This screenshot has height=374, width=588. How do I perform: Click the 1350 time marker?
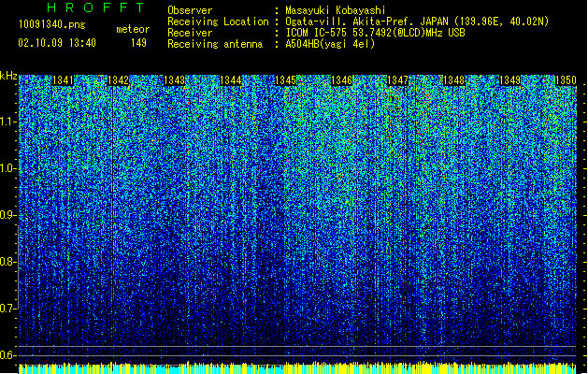pos(566,80)
